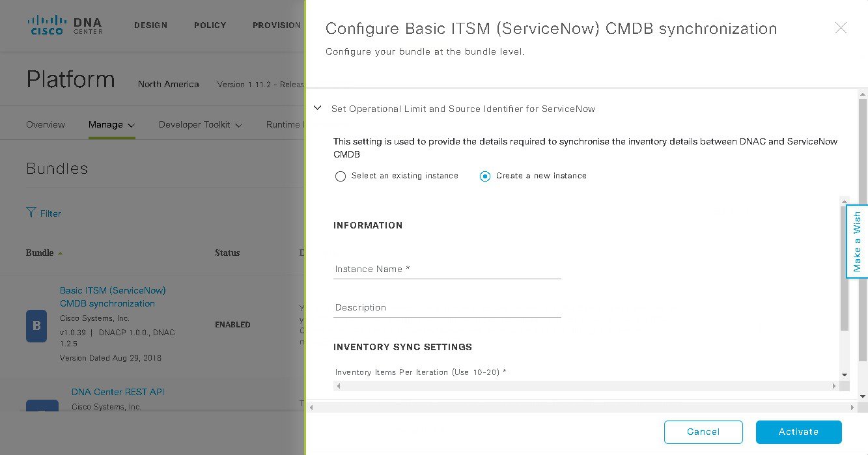Open the DESIGN top menu

tap(150, 25)
